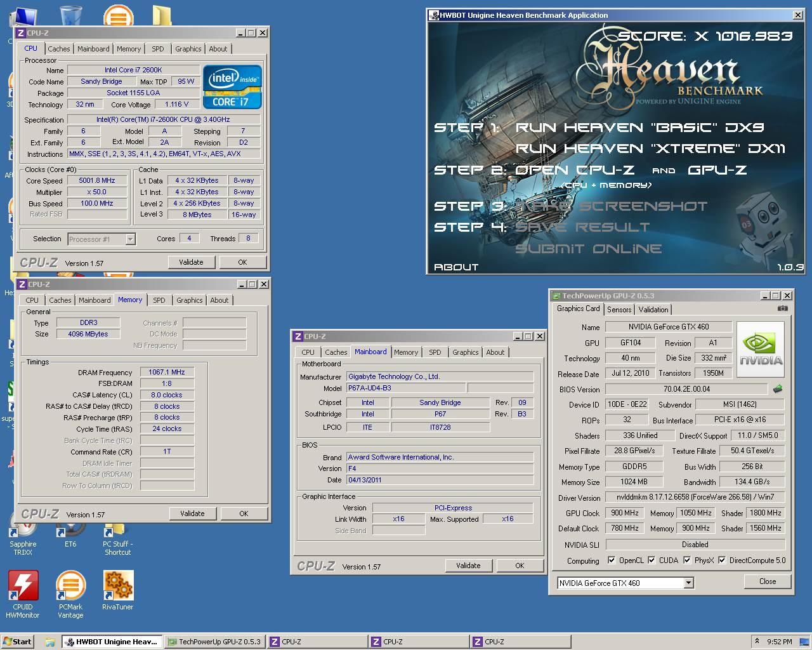The width and height of the screenshot is (812, 650).
Task: Click Driver Version nvlddmkm field in GPU-Z
Action: pos(695,498)
